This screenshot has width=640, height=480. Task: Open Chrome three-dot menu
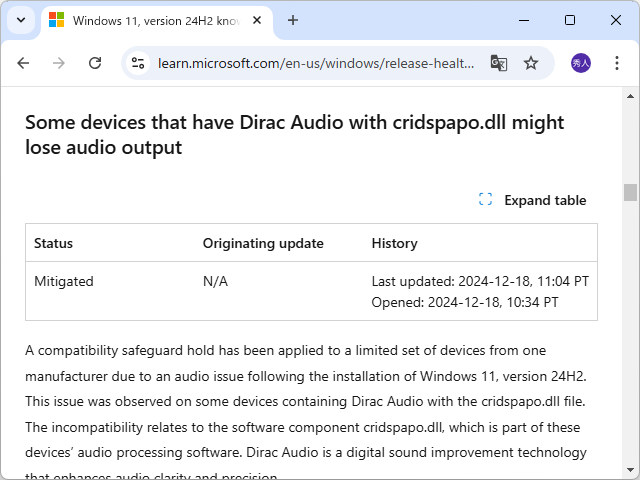(617, 63)
